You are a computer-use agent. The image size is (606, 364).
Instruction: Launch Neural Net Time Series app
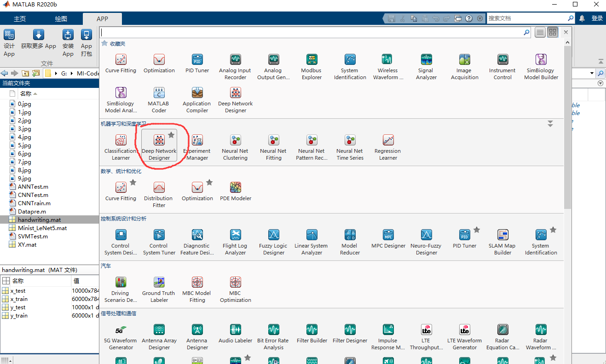tap(350, 147)
